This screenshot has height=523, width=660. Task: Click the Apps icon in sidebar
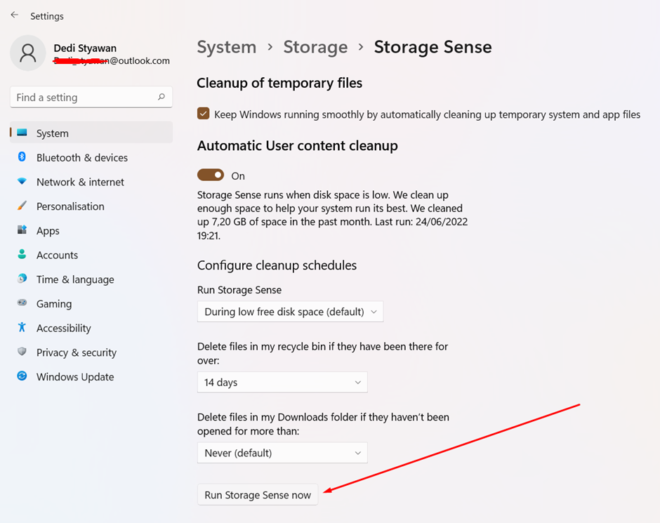coord(22,230)
